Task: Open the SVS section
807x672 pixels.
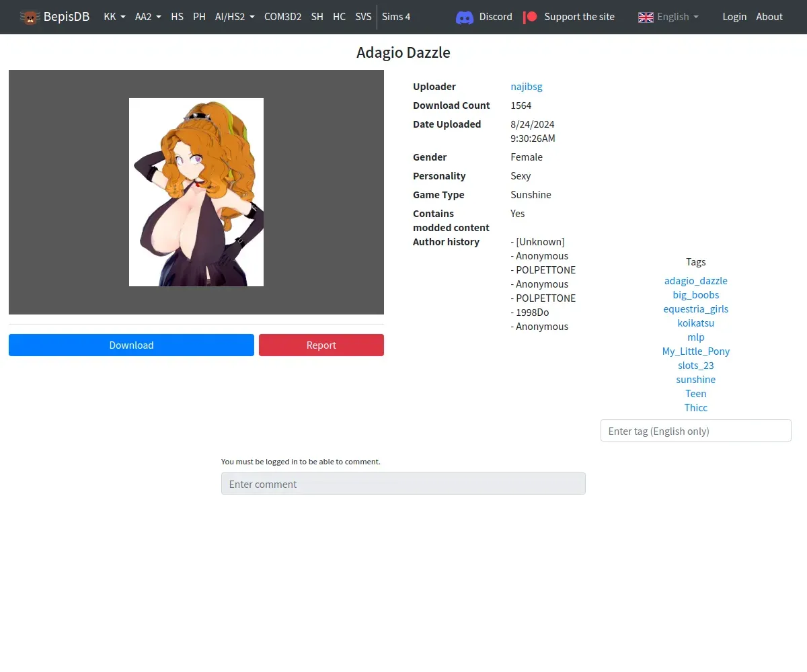Action: pos(363,17)
